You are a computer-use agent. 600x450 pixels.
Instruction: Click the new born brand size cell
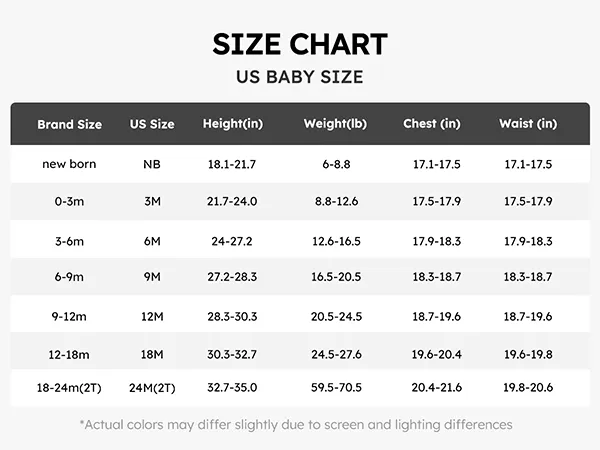[x=69, y=163]
